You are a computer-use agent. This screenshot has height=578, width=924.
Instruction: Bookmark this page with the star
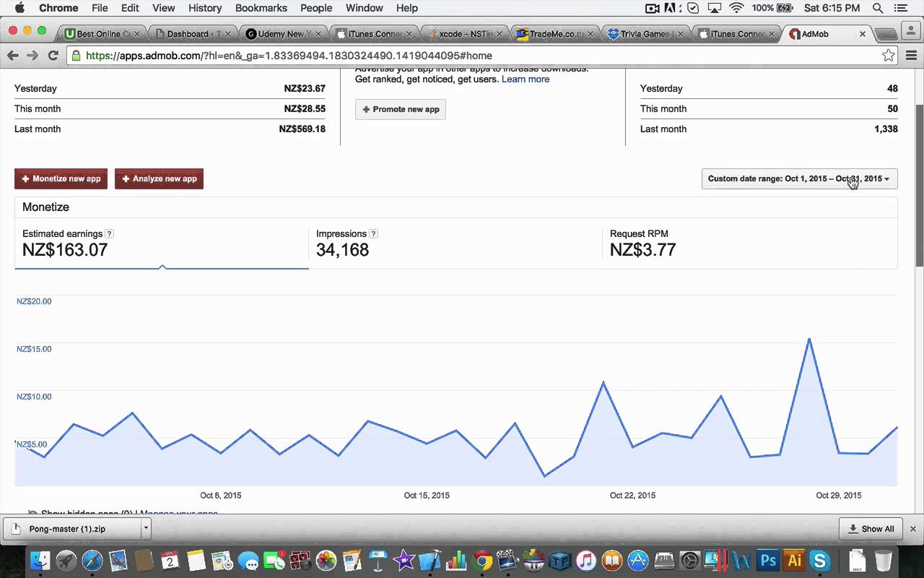[x=889, y=56]
